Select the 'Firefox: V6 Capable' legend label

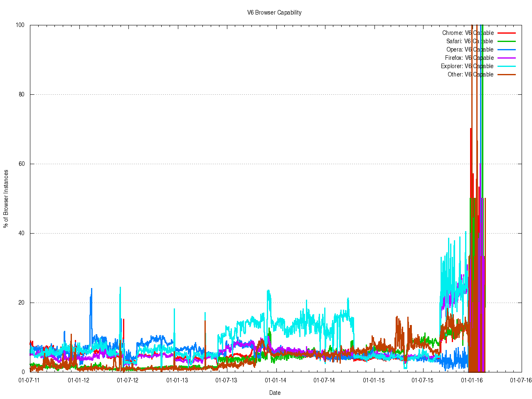[469, 58]
